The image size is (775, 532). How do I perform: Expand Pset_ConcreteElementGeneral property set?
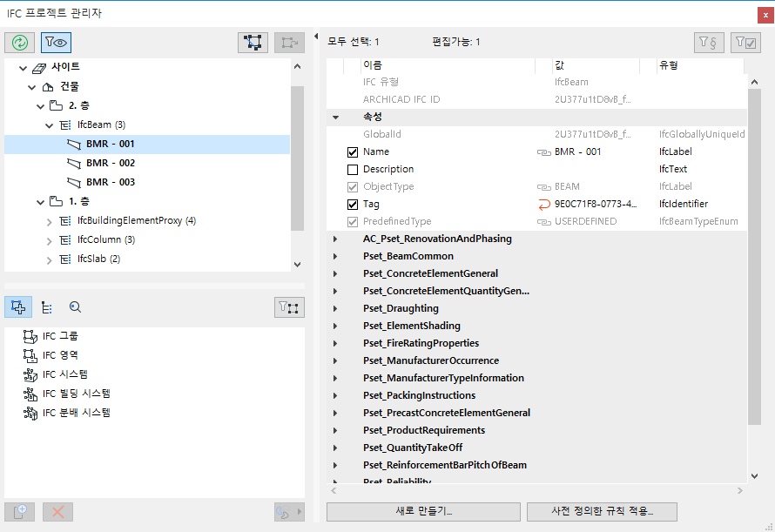(335, 274)
